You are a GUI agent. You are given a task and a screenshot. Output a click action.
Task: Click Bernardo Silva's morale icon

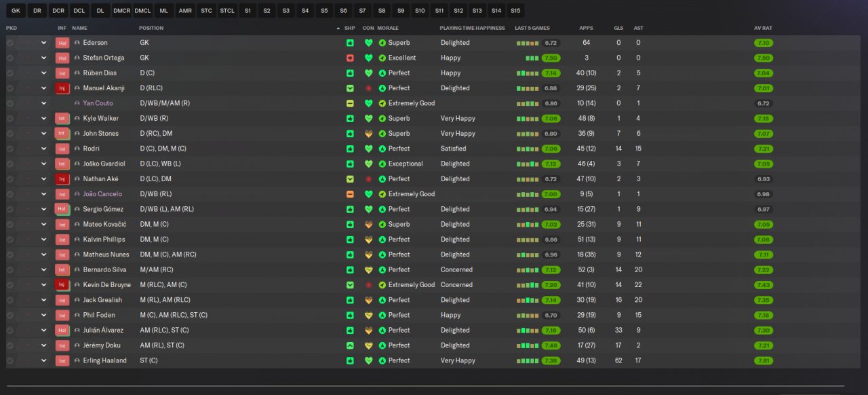click(383, 269)
